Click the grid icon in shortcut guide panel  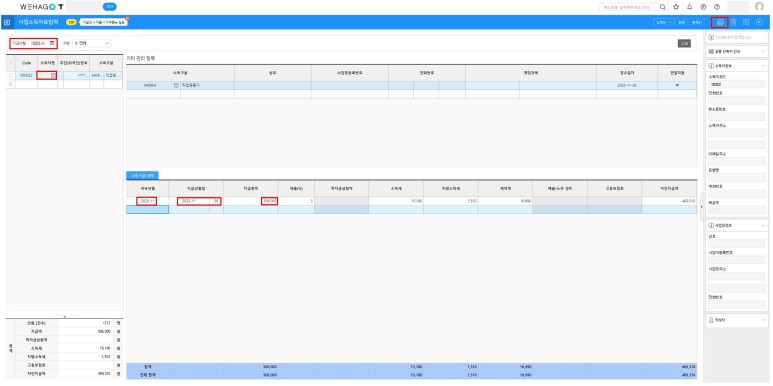pyautogui.click(x=711, y=51)
